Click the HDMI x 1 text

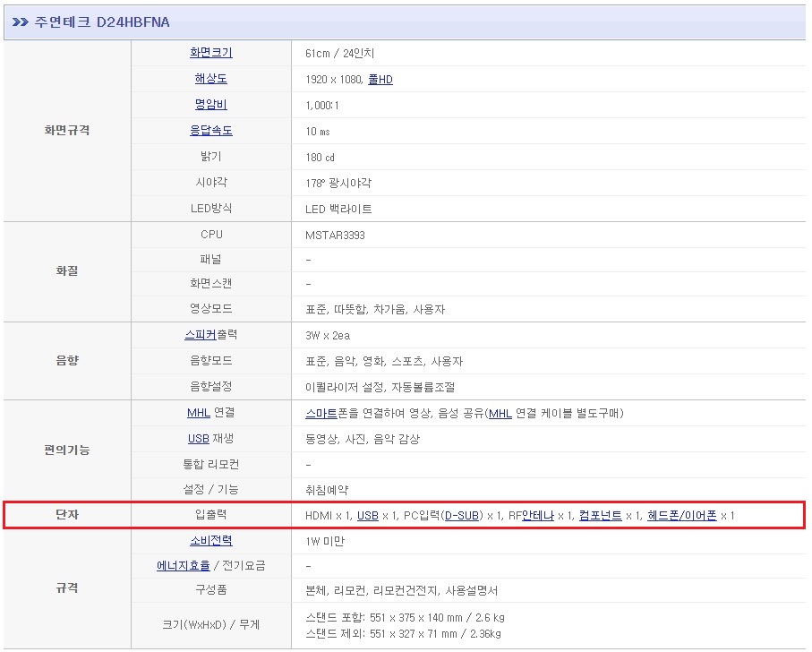click(329, 516)
